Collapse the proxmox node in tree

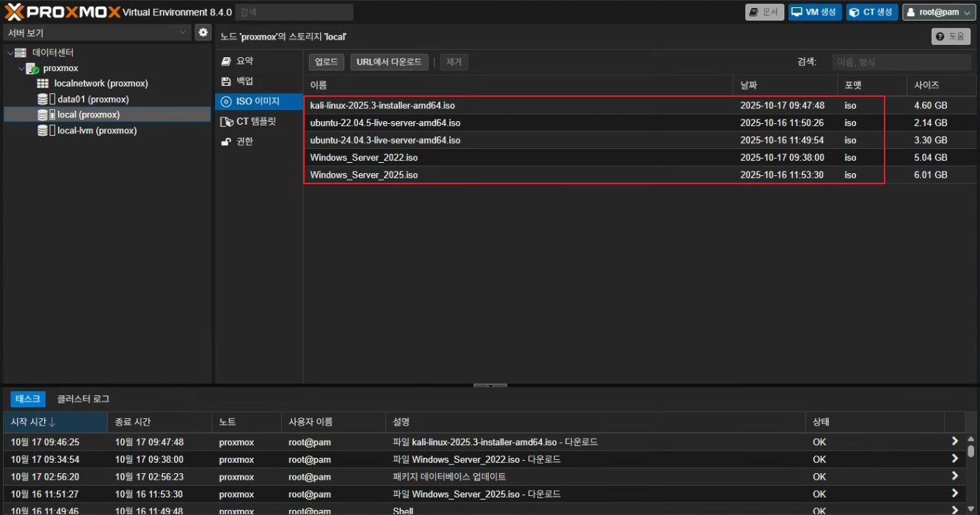[21, 68]
